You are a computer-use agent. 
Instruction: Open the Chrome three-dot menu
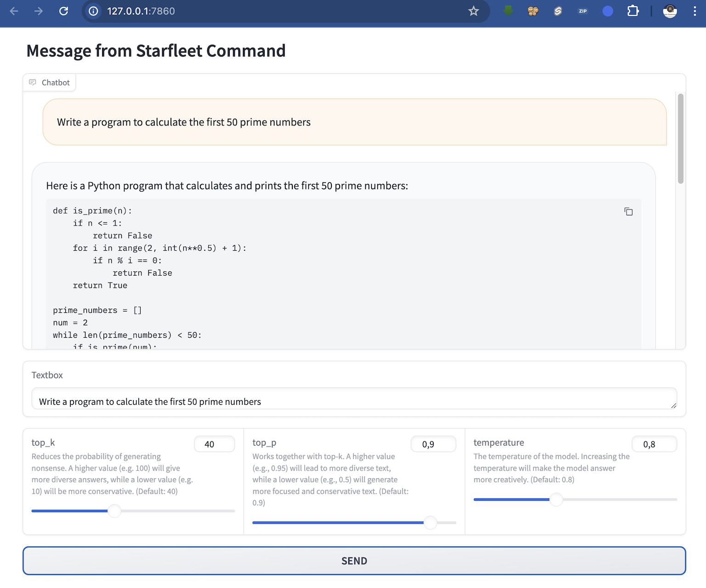[x=695, y=11]
